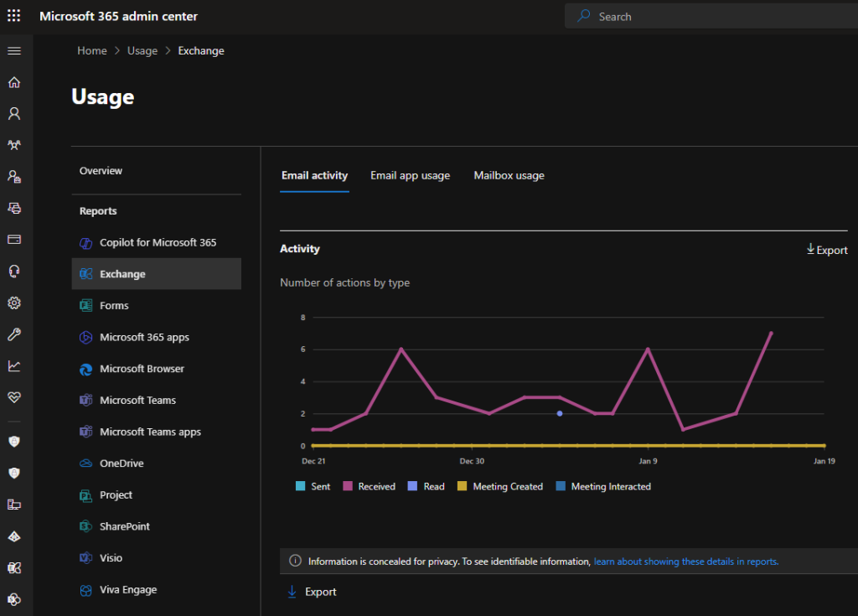Toggle the Meeting Interacted legend series

(603, 486)
